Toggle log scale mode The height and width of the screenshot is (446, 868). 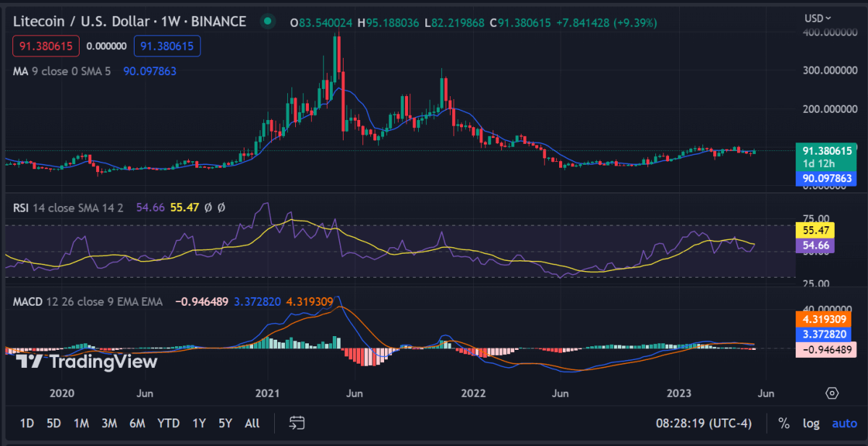coord(811,424)
